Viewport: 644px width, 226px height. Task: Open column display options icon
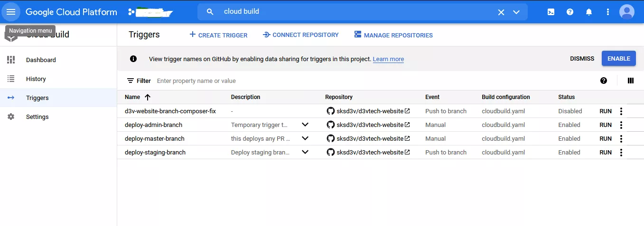(x=630, y=81)
